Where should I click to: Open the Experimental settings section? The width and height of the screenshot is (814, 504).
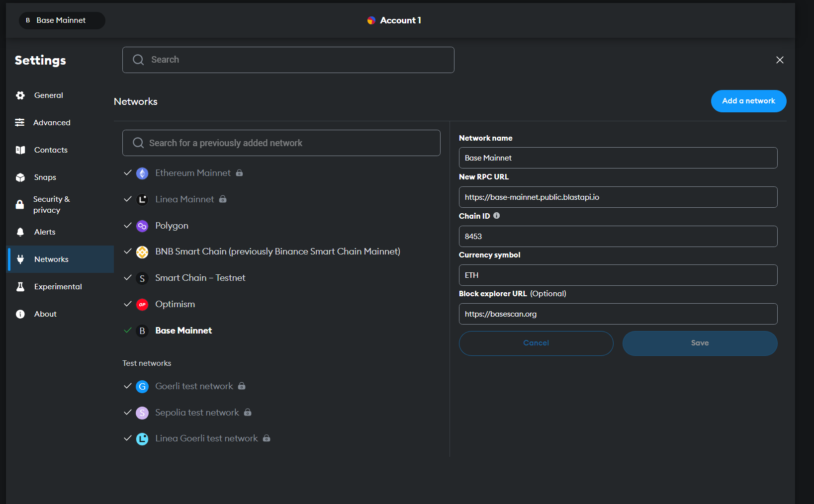58,287
